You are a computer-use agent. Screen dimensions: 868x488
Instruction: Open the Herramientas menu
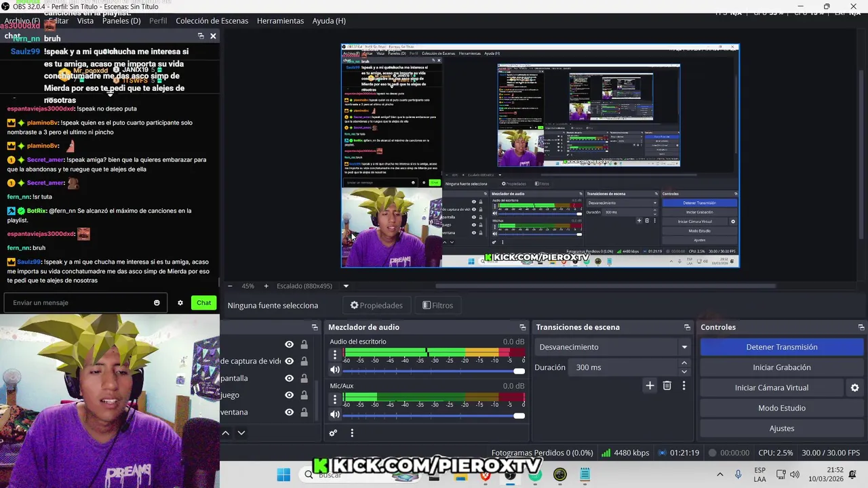click(x=280, y=21)
